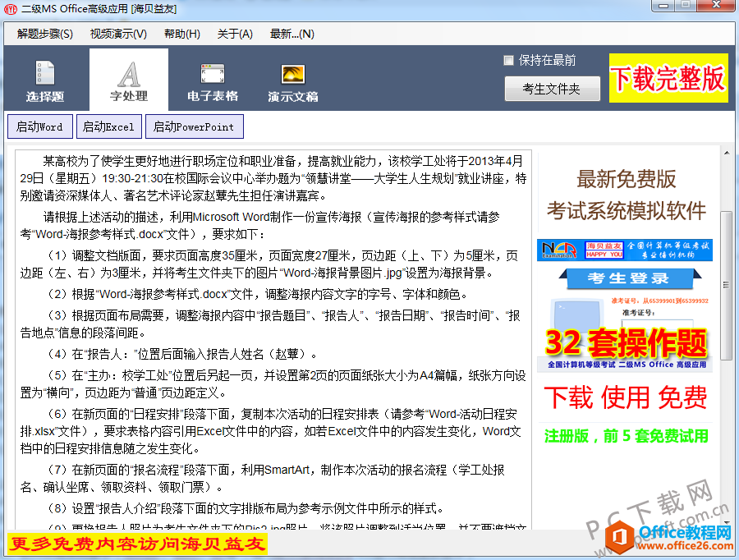Click the 下载 使用 免费 red text
This screenshot has width=739, height=560.
tap(626, 397)
